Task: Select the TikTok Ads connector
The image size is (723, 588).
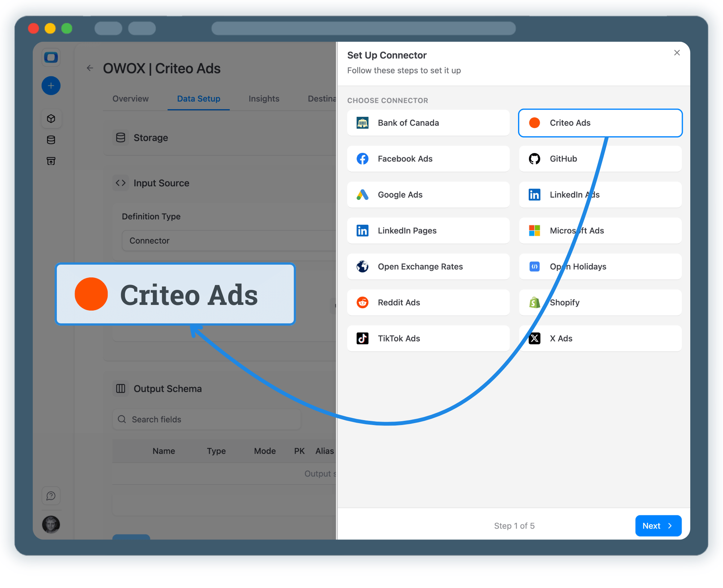Action: (x=428, y=338)
